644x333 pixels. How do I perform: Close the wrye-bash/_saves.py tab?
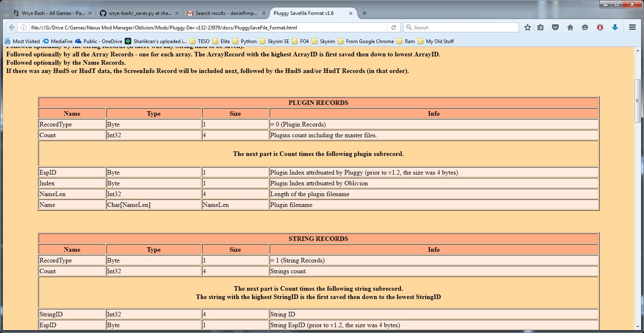pyautogui.click(x=177, y=13)
